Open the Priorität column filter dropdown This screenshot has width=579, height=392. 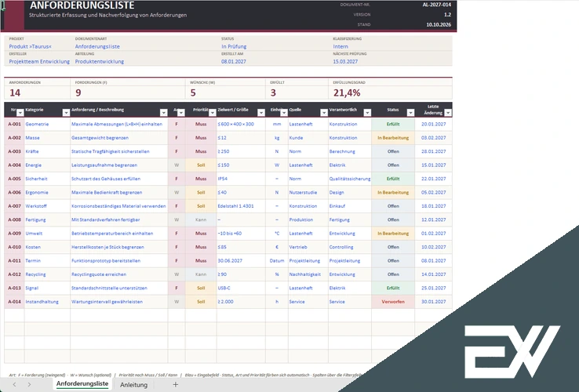point(213,113)
